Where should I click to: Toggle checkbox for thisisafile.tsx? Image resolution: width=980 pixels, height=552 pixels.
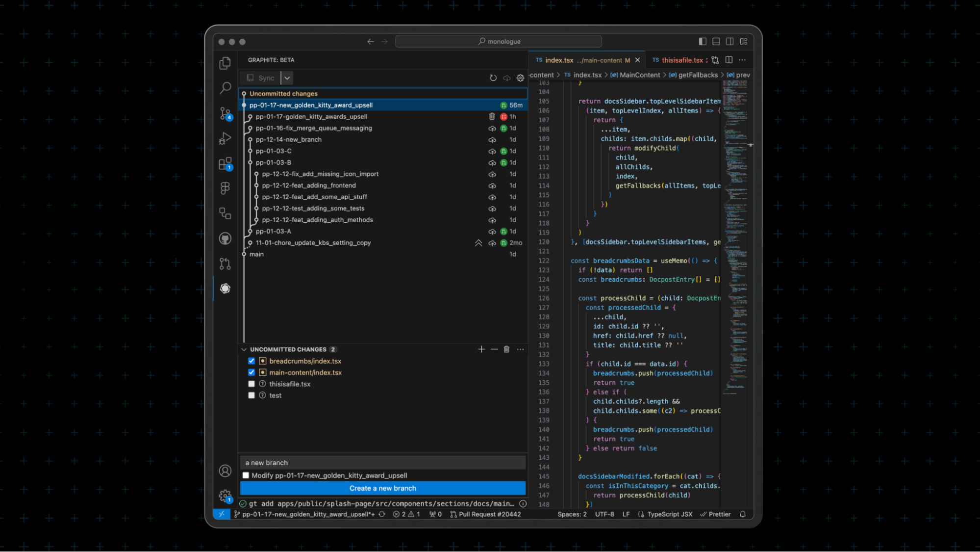(x=251, y=384)
